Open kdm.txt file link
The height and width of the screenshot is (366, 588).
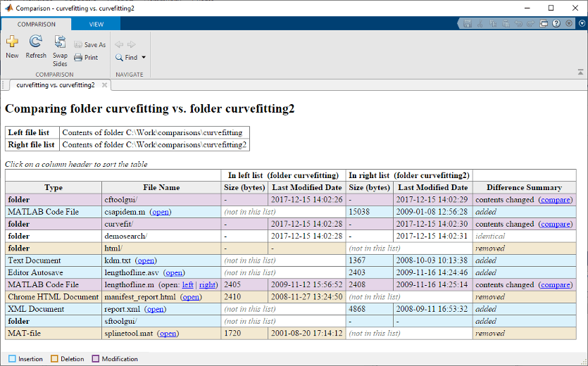point(146,260)
